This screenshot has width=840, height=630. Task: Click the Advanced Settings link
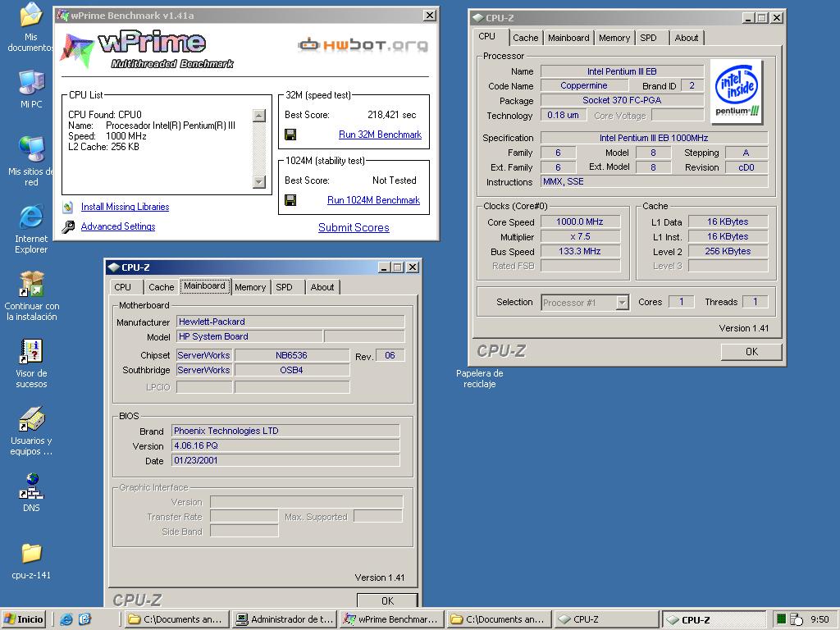pos(118,226)
